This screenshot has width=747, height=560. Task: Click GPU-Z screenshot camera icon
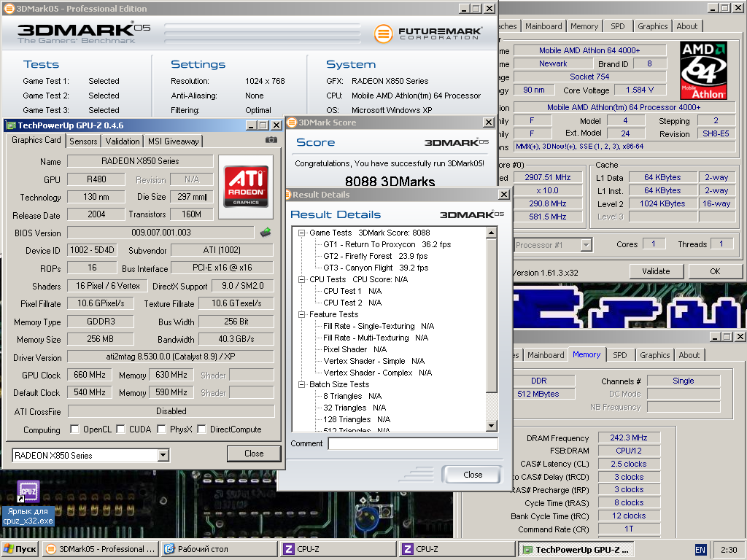tap(271, 140)
